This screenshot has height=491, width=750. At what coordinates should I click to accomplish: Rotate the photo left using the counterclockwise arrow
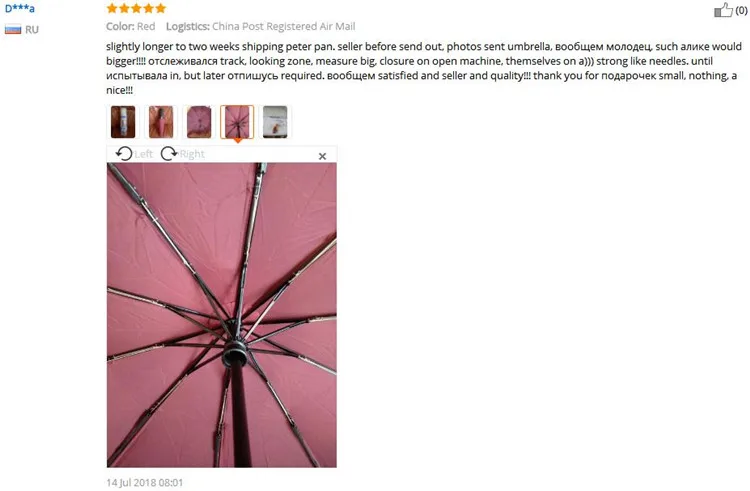(124, 153)
